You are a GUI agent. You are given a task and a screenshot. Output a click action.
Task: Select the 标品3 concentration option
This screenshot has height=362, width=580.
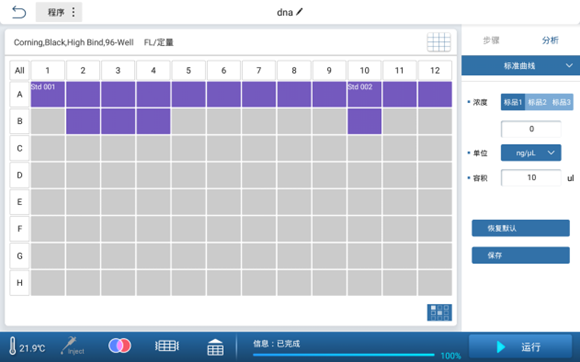(561, 102)
